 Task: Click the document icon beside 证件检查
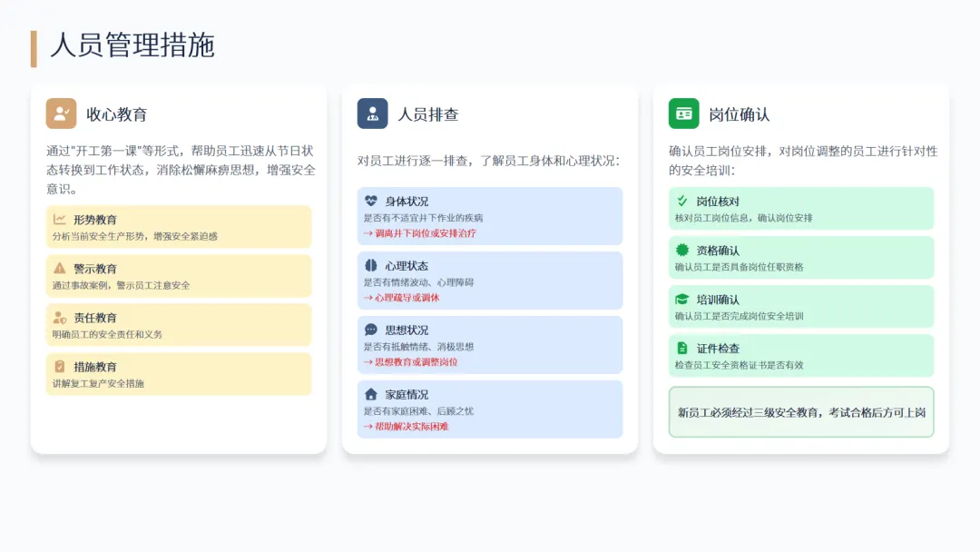(x=682, y=348)
